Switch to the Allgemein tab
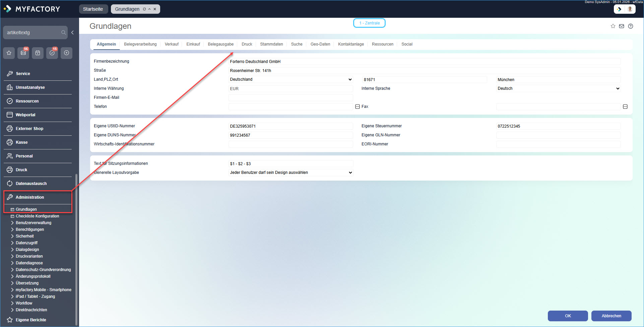This screenshot has width=644, height=327. point(106,44)
